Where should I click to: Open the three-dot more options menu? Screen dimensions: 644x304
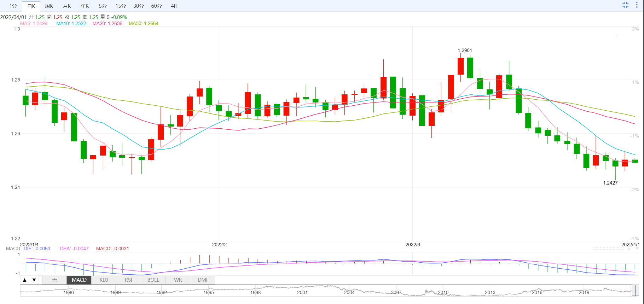(x=637, y=5)
